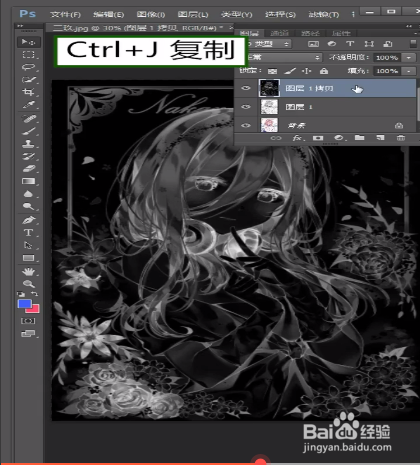The height and width of the screenshot is (465, 420).
Task: Toggle lock transparent pixels
Action: [x=273, y=71]
